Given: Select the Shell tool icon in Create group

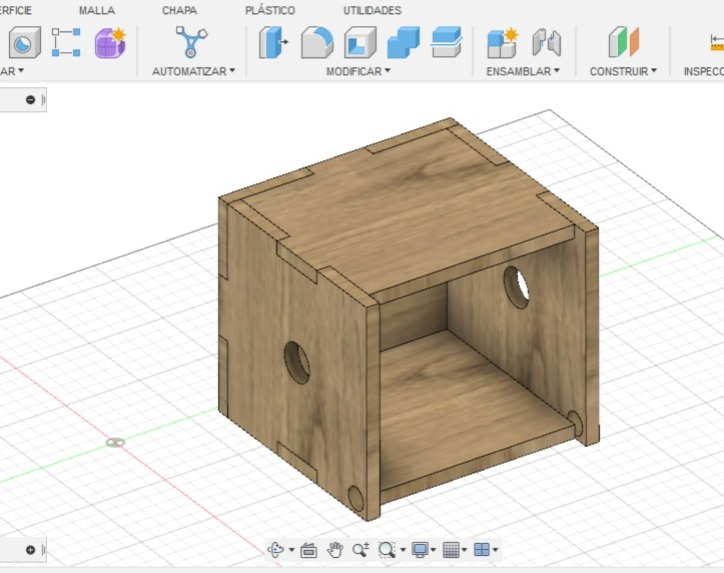Looking at the screenshot, I should click(x=24, y=42).
